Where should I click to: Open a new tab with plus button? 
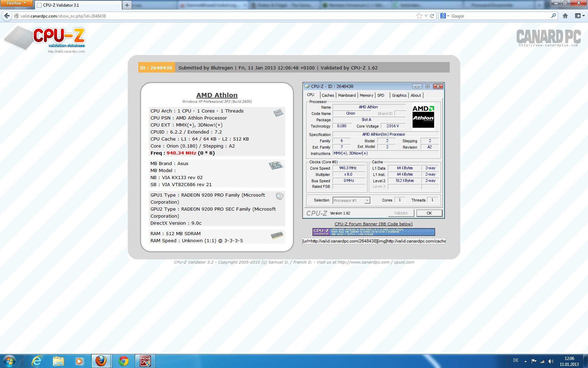pyautogui.click(x=127, y=5)
